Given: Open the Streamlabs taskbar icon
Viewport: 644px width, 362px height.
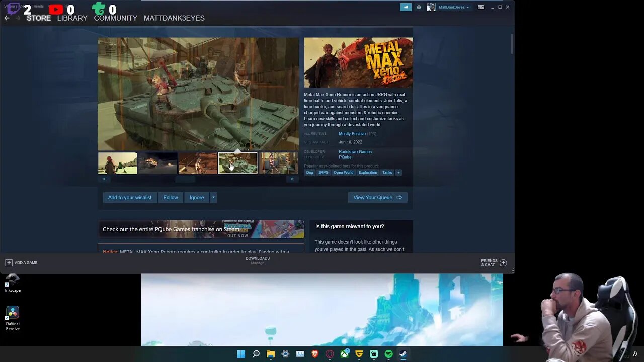Looking at the screenshot, I should [x=374, y=354].
